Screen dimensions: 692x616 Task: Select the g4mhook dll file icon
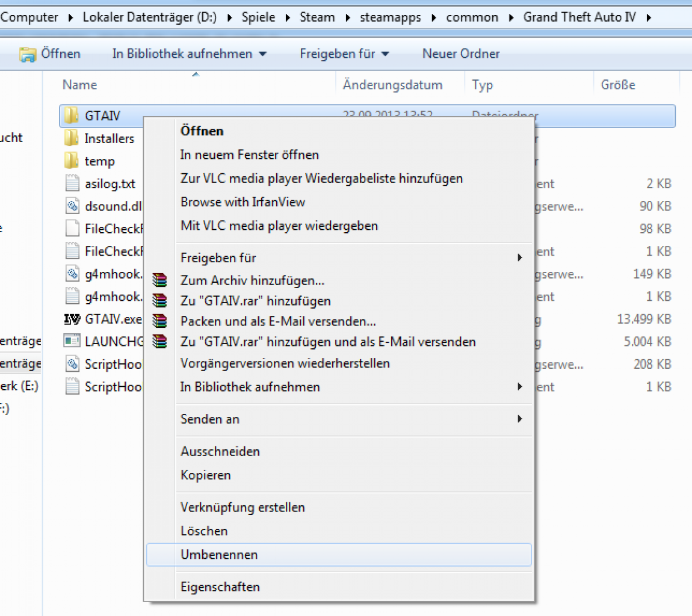[72, 274]
